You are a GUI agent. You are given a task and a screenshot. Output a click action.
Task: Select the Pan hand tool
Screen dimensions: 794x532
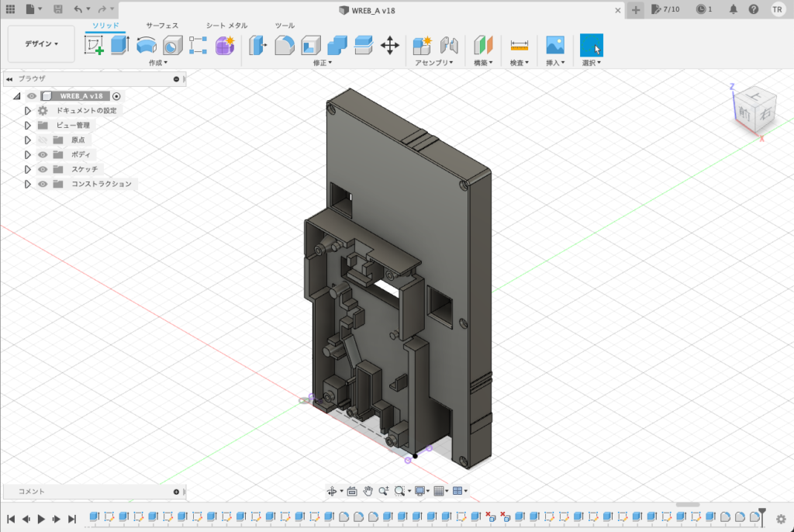(368, 491)
